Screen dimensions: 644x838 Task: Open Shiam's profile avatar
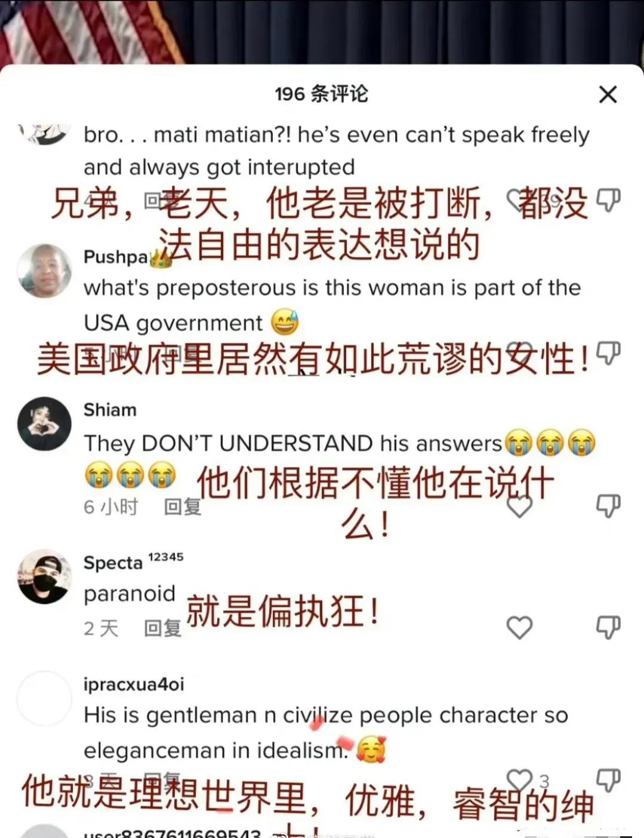[45, 423]
